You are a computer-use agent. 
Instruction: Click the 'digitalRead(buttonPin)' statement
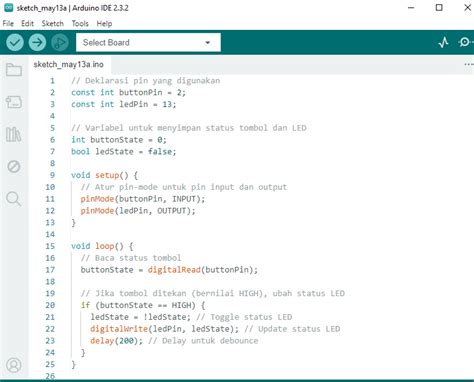coord(203,270)
